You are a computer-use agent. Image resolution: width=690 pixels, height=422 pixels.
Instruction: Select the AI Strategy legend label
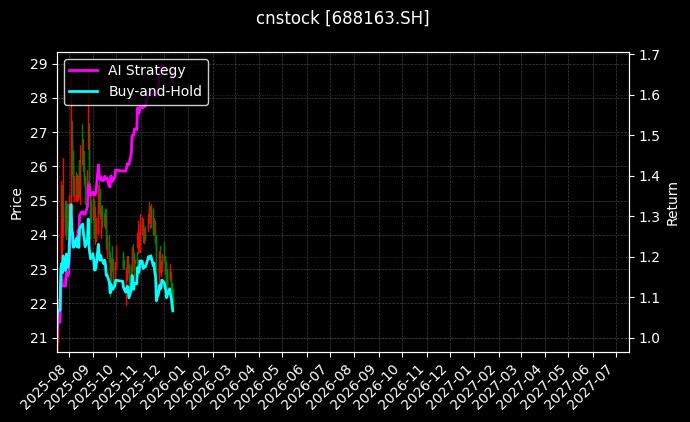pyautogui.click(x=146, y=70)
